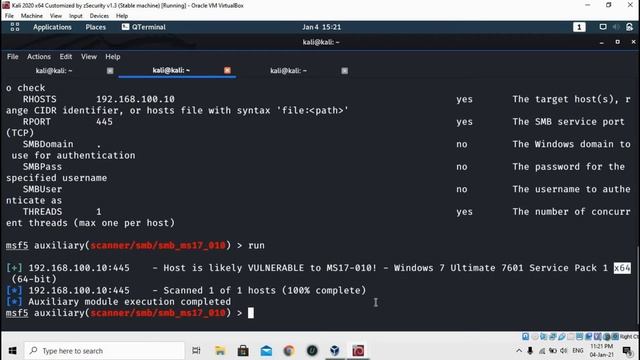
Task: Open the Kali Applications menu
Action: click(x=52, y=27)
